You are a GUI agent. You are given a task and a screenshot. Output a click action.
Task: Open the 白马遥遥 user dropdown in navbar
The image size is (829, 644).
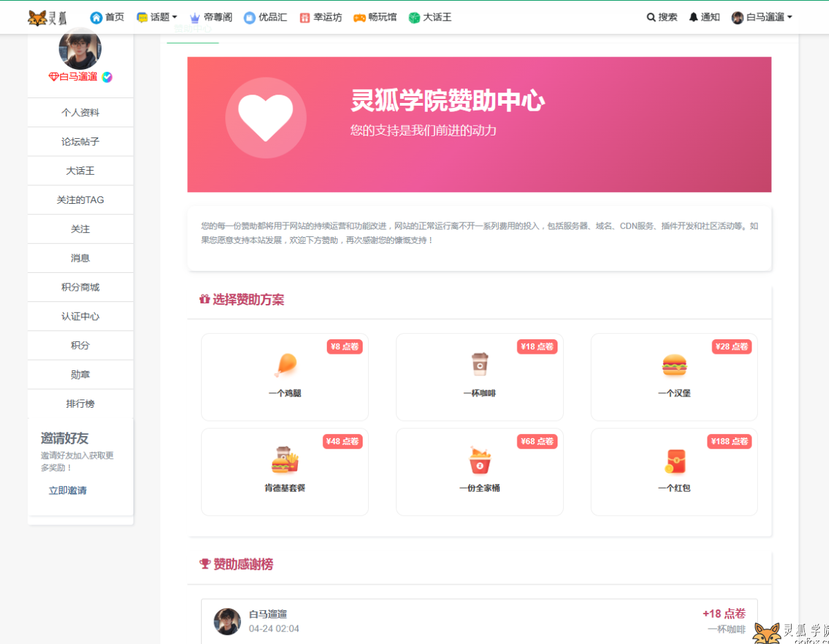pos(761,17)
